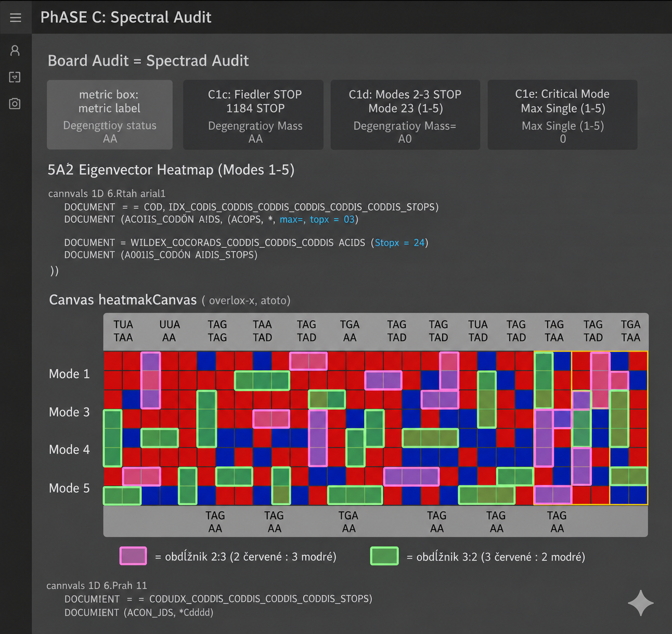Open the user profile icon in sidebar
Viewport: 672px width, 634px height.
15,50
